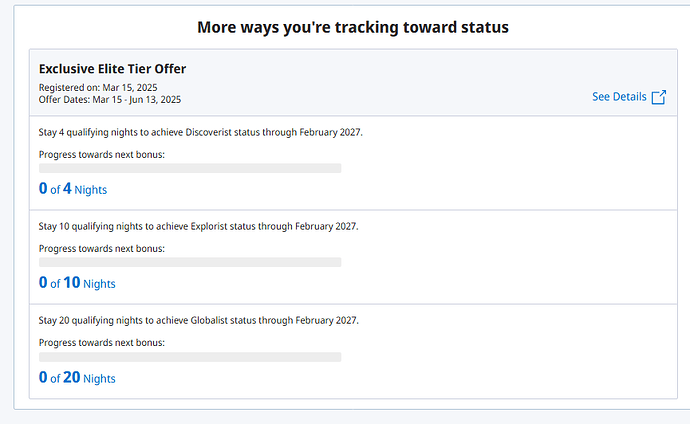Click the Globalist status requirement text

[x=198, y=320]
